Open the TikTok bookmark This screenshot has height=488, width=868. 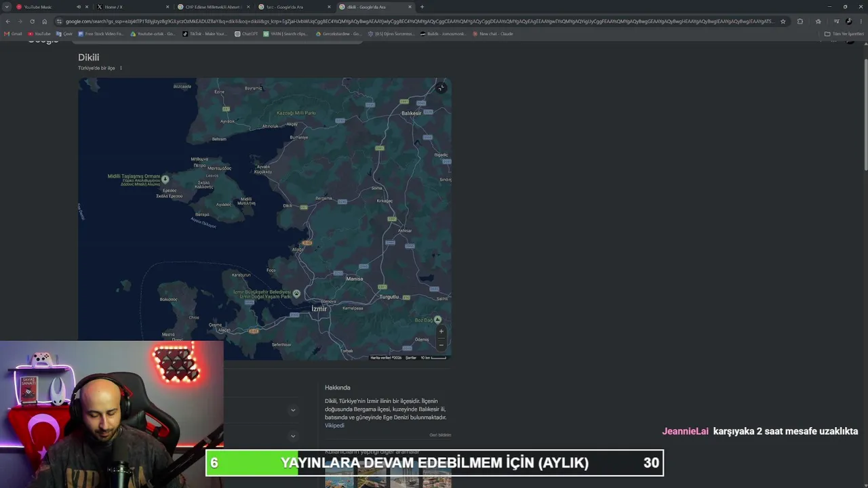point(205,34)
